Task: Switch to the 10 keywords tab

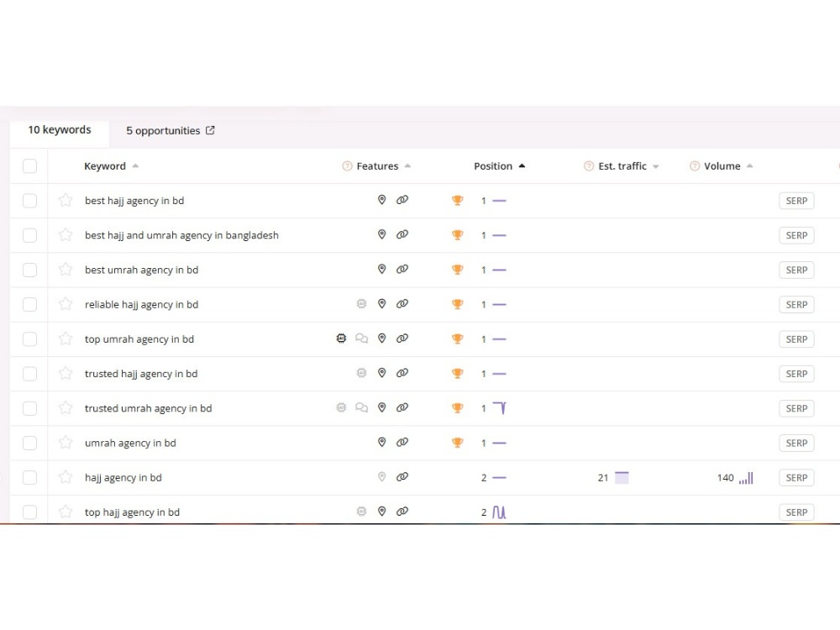Action: pos(60,130)
